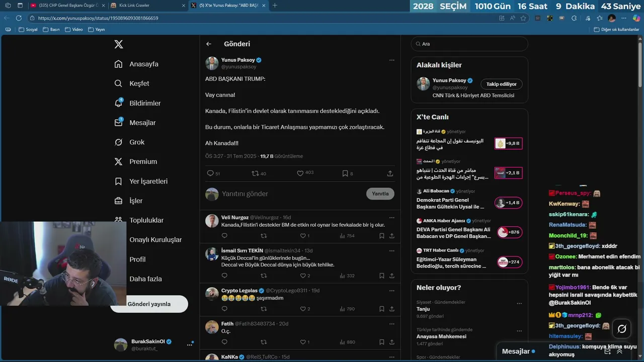
Task: Click the Grok floating button
Action: [x=622, y=329]
